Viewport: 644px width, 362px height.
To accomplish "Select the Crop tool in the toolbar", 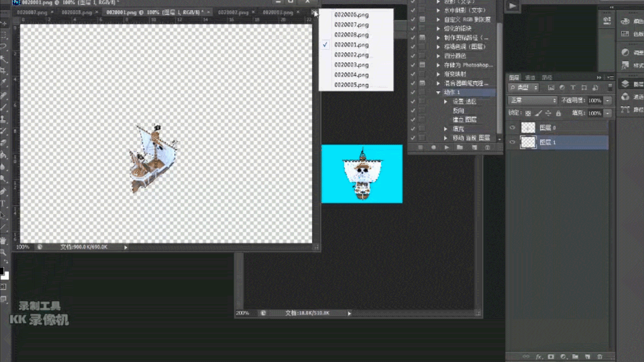I will (x=3, y=70).
